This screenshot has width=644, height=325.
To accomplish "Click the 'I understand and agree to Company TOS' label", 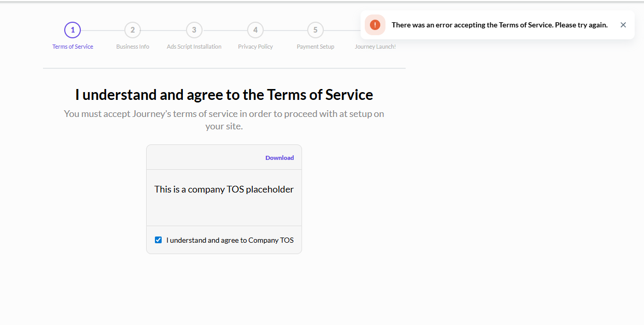I will [230, 240].
